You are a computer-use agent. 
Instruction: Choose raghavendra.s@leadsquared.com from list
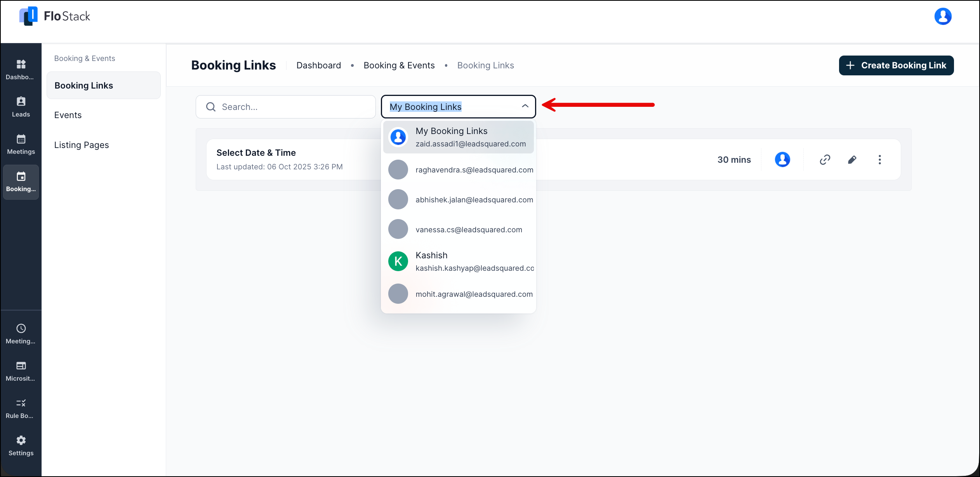(x=458, y=170)
